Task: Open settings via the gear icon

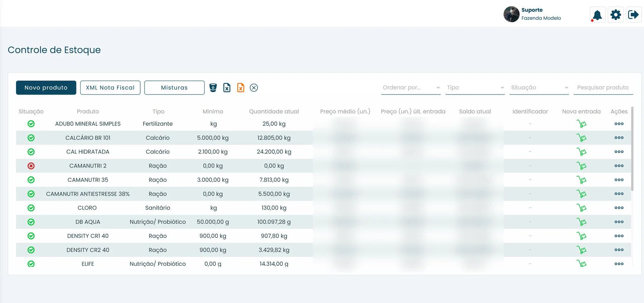Action: point(616,15)
